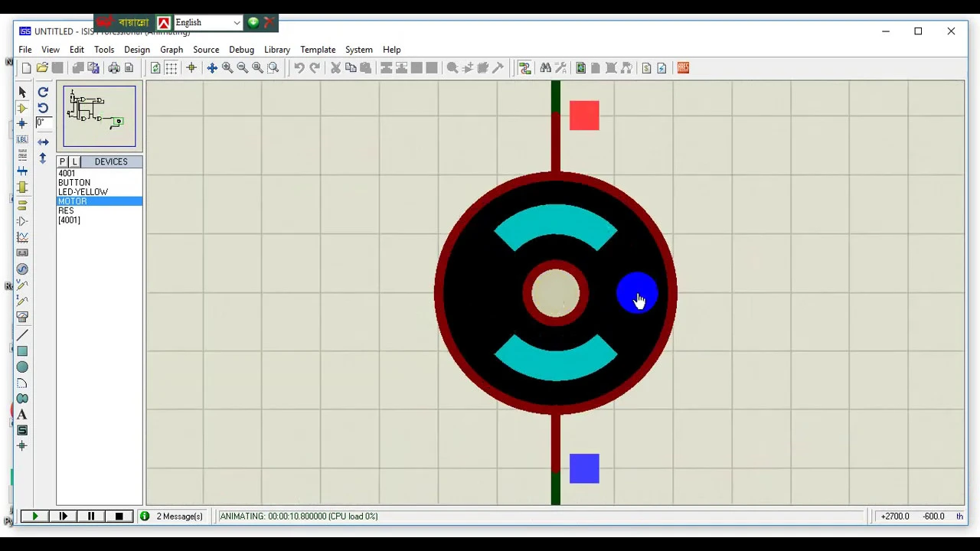Image resolution: width=980 pixels, height=551 pixels.
Task: Click the L library manage button
Action: (74, 161)
